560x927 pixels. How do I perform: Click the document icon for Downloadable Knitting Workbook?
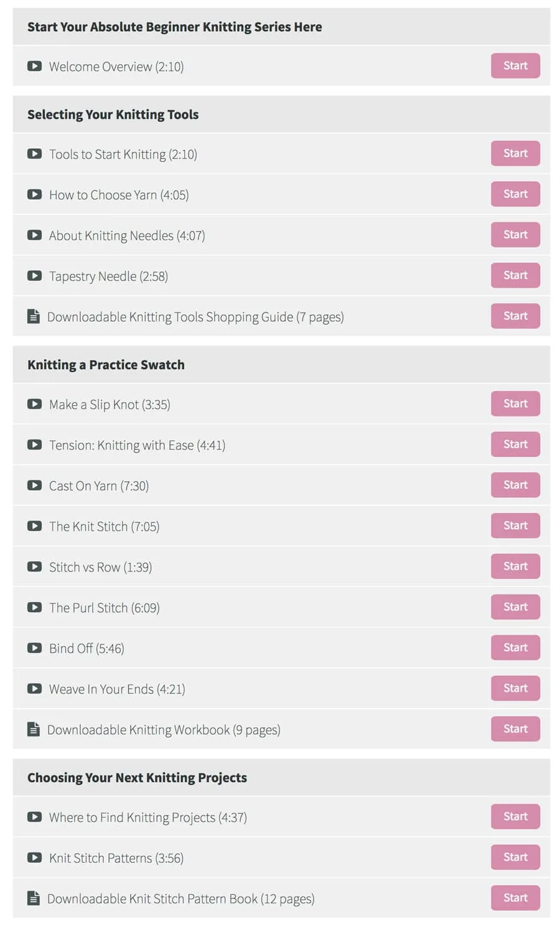coord(34,729)
